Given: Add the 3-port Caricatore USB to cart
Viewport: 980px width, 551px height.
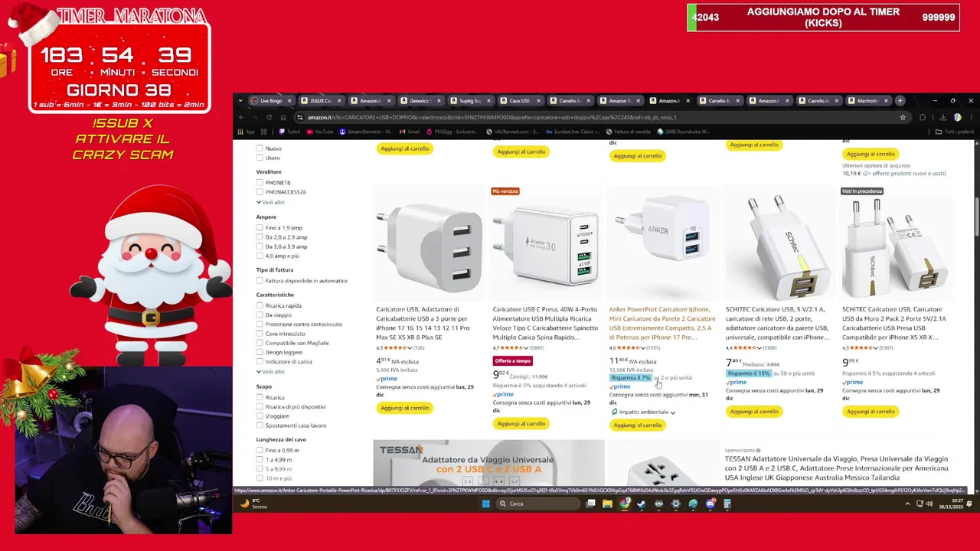Looking at the screenshot, I should click(404, 408).
